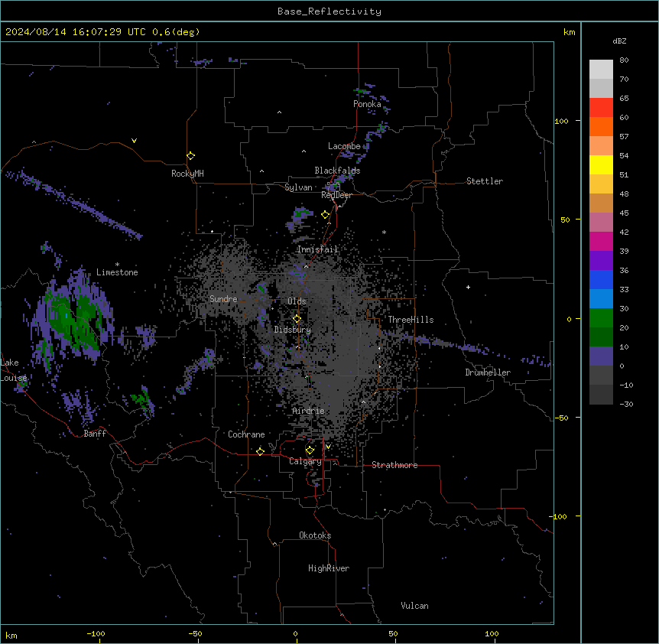Image resolution: width=659 pixels, height=644 pixels.
Task: Click the Sylvan label
Action: coord(298,187)
